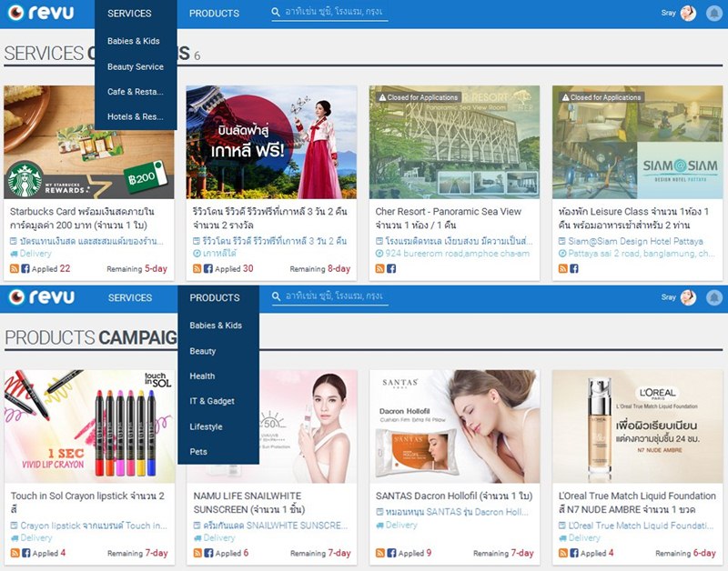Open the Cher Resort campaign image
This screenshot has width=728, height=571.
pyautogui.click(x=454, y=142)
